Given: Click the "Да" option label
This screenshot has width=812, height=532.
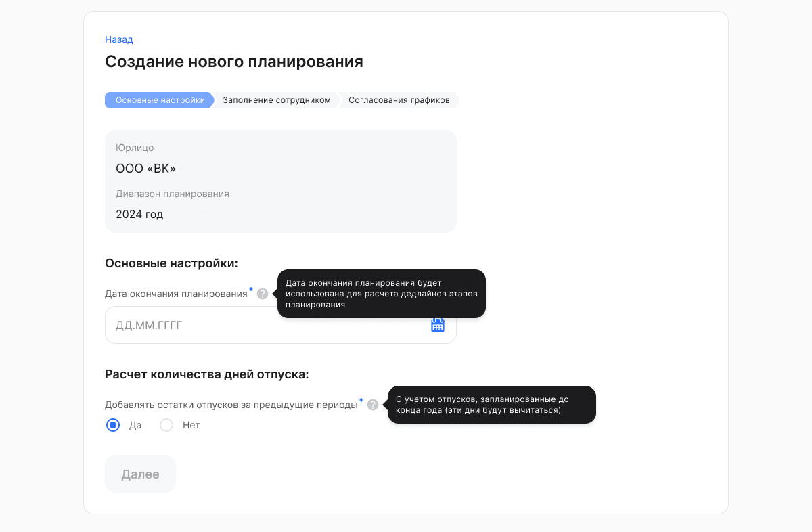Looking at the screenshot, I should coord(135,426).
